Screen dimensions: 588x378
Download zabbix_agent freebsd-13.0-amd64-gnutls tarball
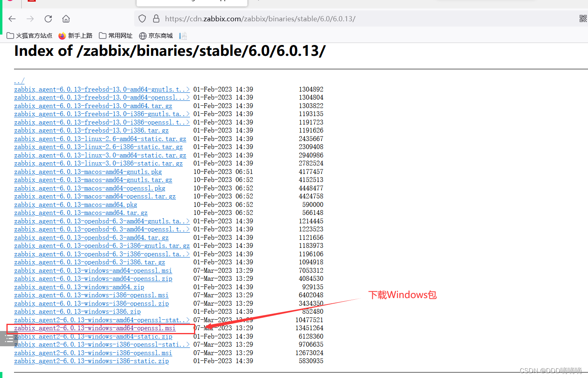pyautogui.click(x=102, y=89)
